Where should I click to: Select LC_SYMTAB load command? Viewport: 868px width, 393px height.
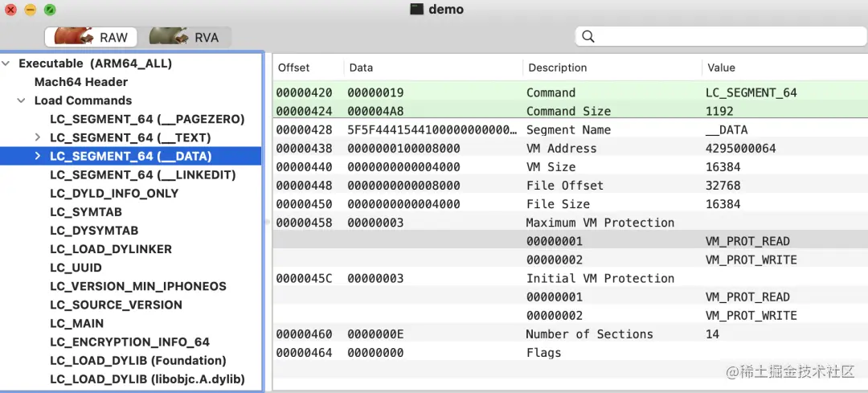click(86, 212)
